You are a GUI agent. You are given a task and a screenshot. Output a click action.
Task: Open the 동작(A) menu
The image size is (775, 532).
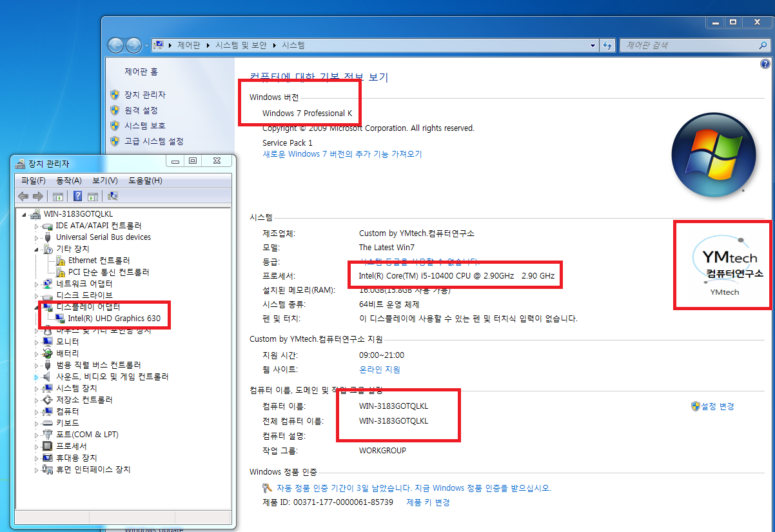pos(69,181)
